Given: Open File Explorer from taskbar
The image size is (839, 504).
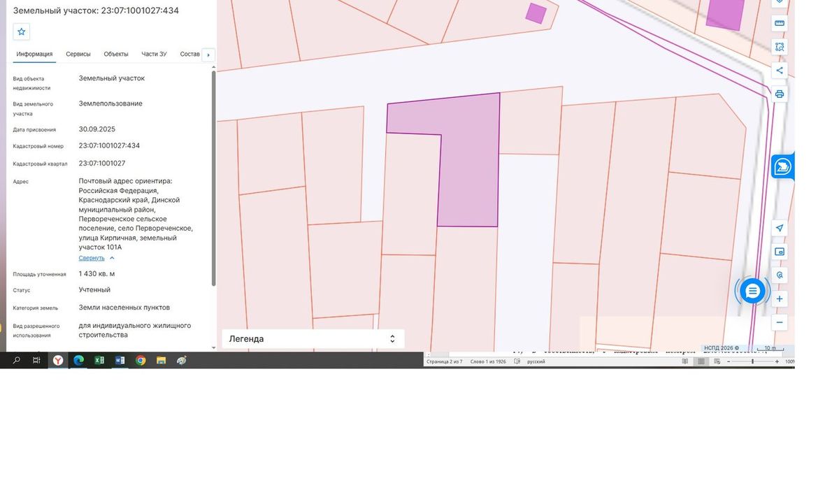Looking at the screenshot, I should coord(161,360).
